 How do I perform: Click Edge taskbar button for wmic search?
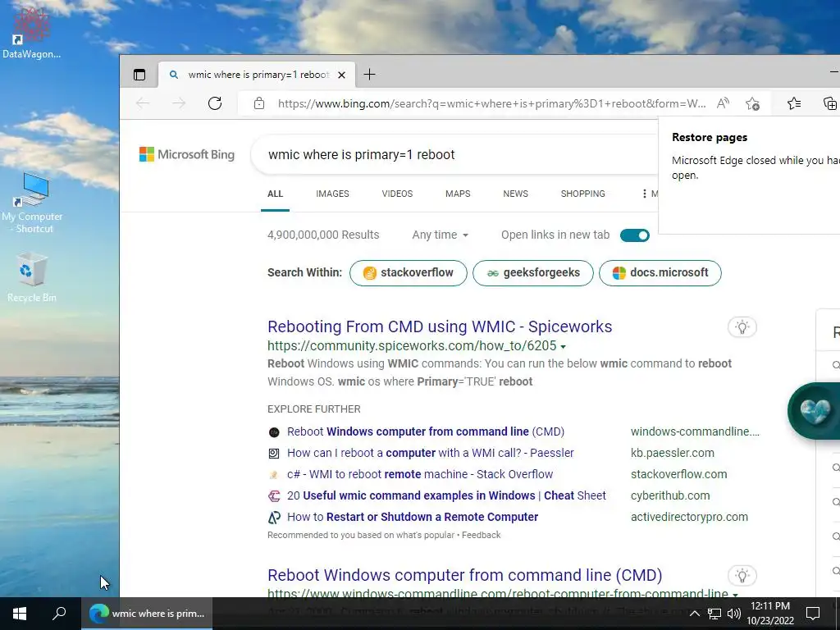[147, 614]
